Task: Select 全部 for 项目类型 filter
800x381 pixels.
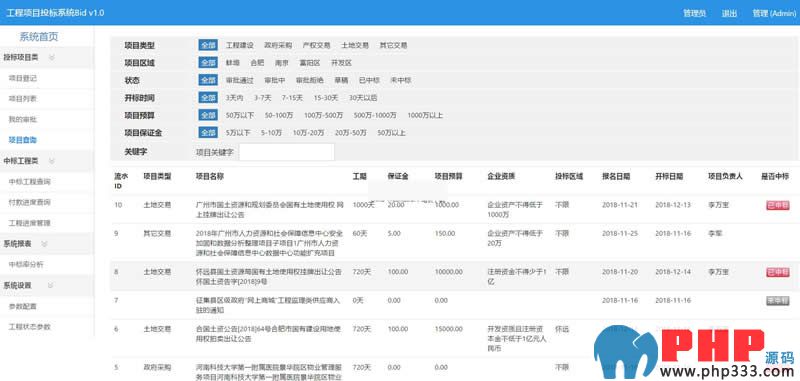Action: [208, 45]
